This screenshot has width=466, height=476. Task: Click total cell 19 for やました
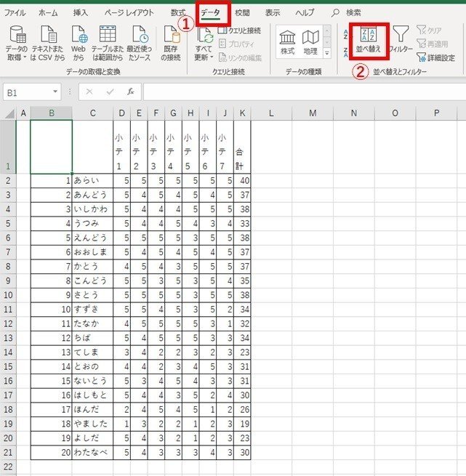coord(242,424)
